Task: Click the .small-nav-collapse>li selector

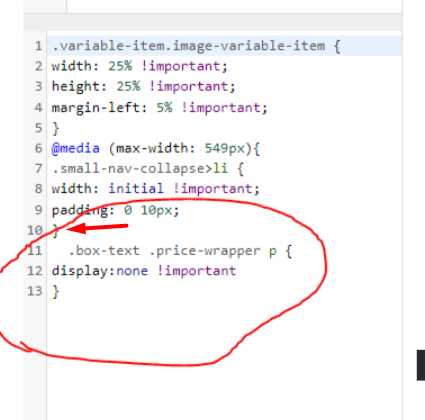Action: (140, 169)
